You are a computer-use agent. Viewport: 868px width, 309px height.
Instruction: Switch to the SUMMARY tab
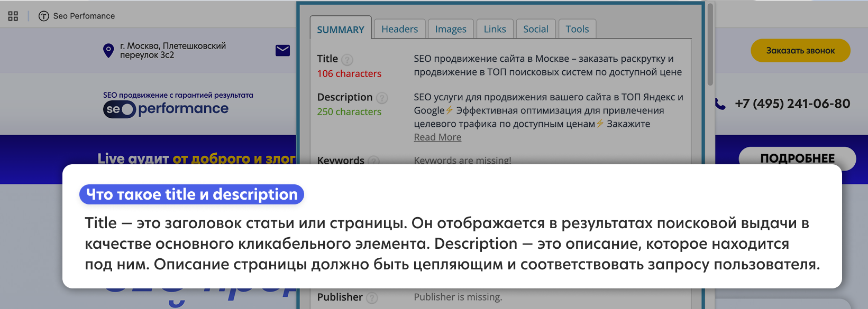(341, 30)
